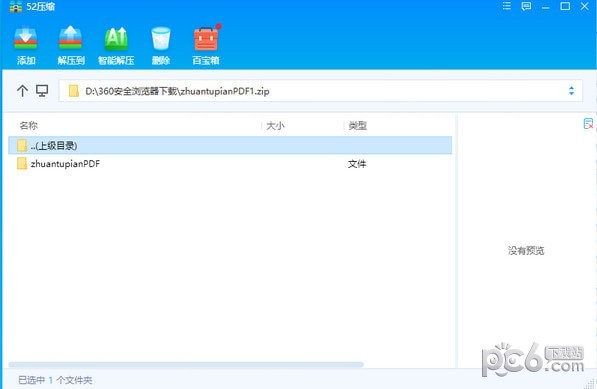Open the feedback chat bubble icon
Viewport: 597px width, 389px height.
526,6
